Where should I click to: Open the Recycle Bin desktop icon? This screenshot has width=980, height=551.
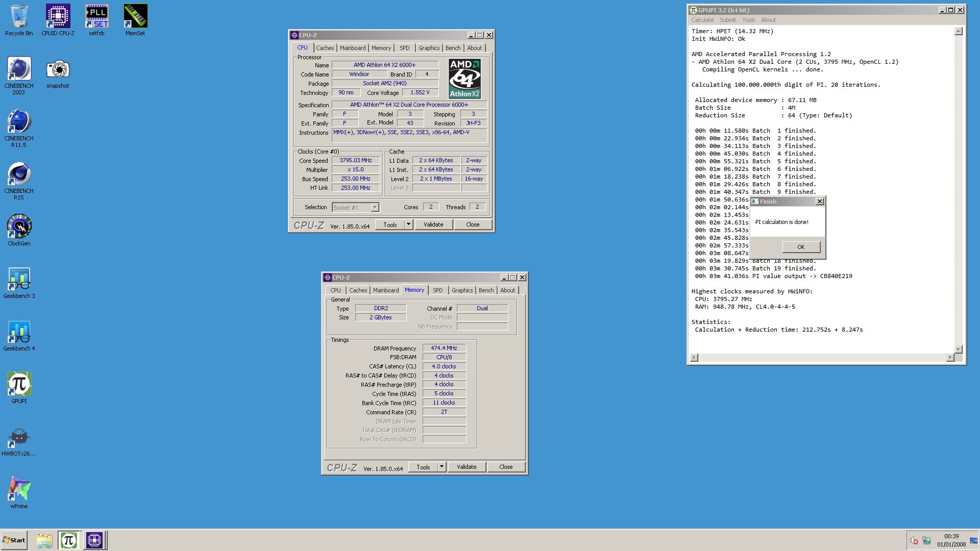tap(19, 20)
